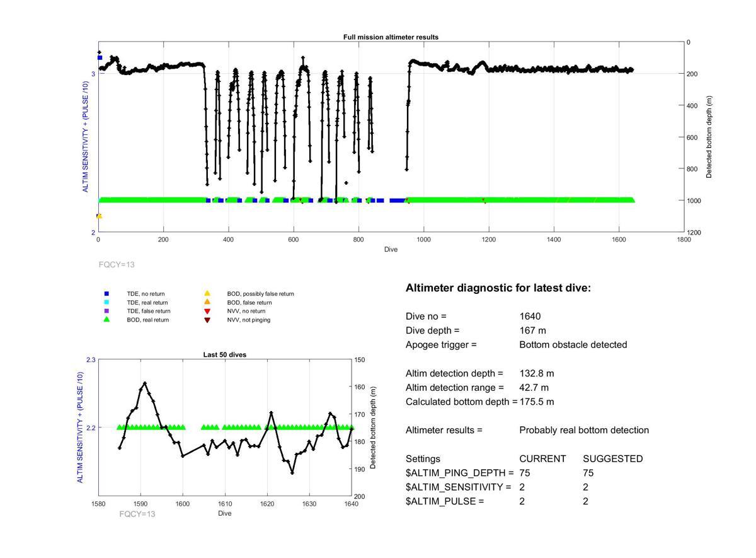Click the bottom chart right axis tick 190

360,469
